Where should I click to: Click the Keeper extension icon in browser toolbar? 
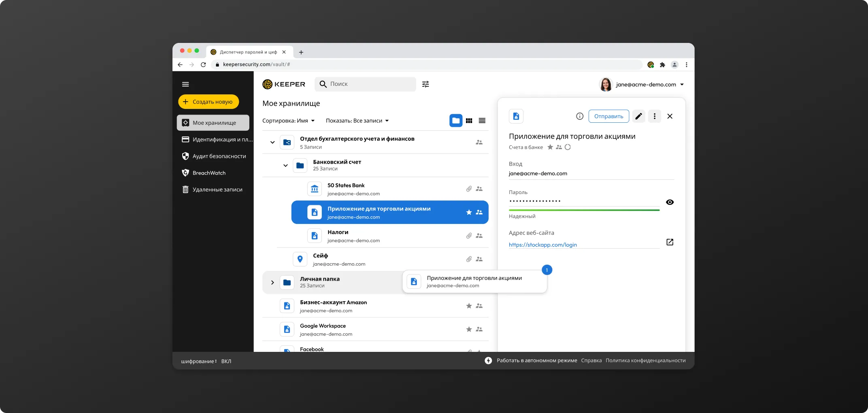pos(651,64)
